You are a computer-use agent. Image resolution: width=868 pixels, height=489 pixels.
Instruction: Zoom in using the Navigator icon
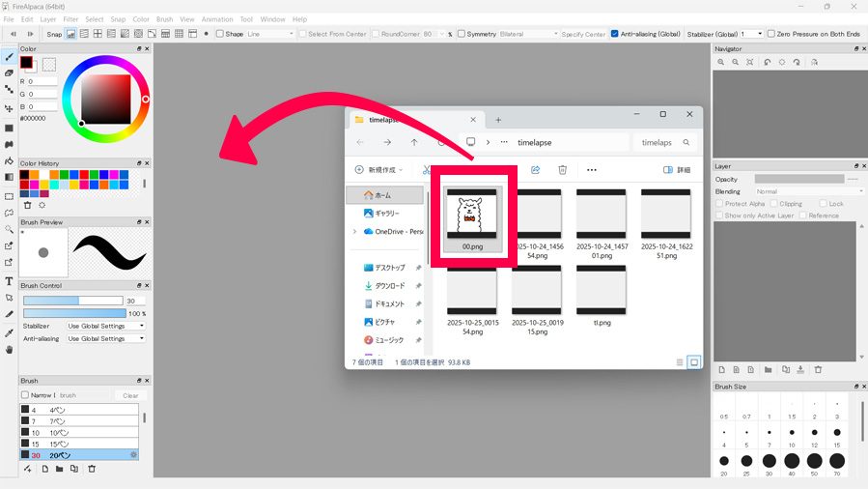pyautogui.click(x=721, y=62)
